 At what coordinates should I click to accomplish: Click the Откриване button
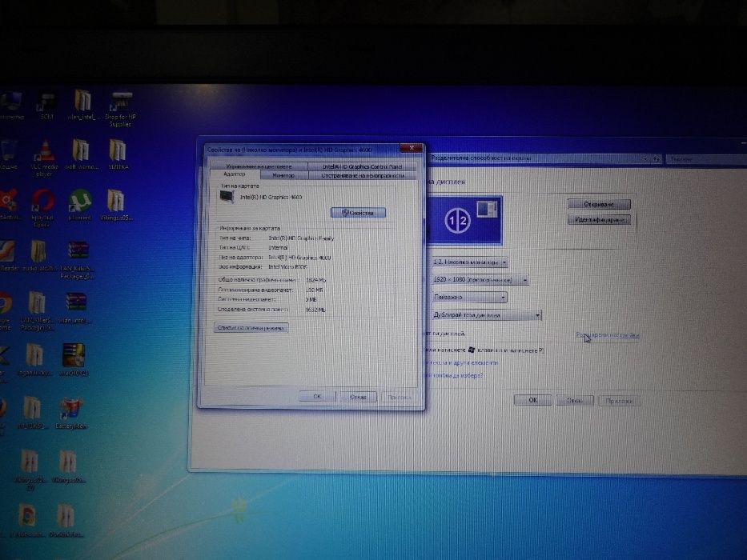[x=600, y=204]
